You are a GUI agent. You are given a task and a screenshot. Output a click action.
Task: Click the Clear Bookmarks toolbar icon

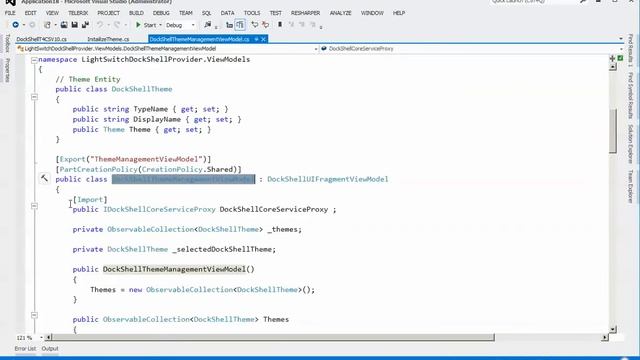313,25
